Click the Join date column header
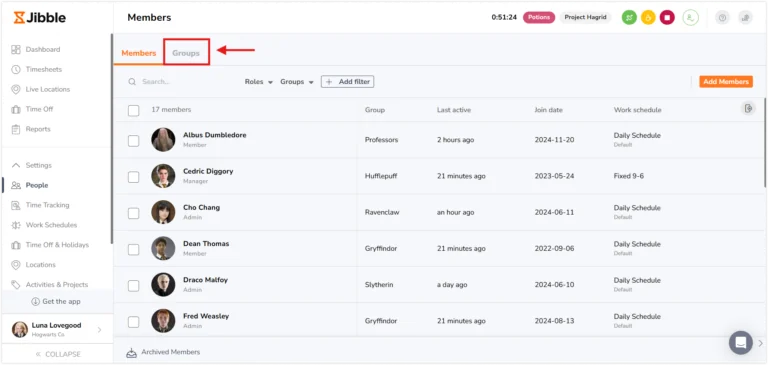The image size is (768, 365). click(x=549, y=110)
